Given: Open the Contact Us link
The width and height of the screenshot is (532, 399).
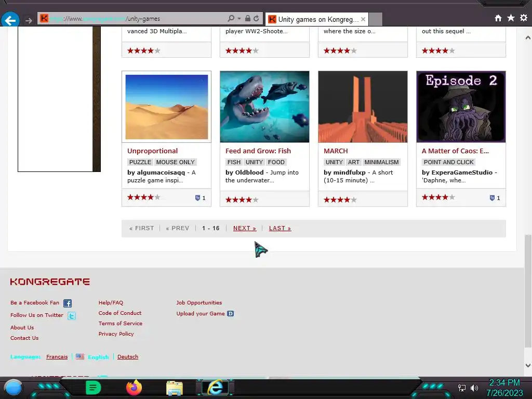Looking at the screenshot, I should coord(24,338).
